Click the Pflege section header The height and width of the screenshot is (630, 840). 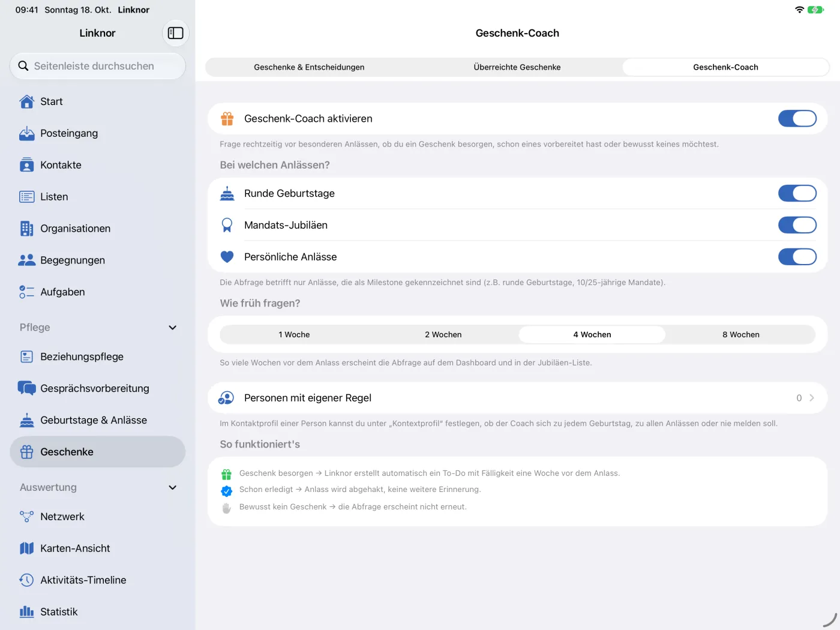35,328
